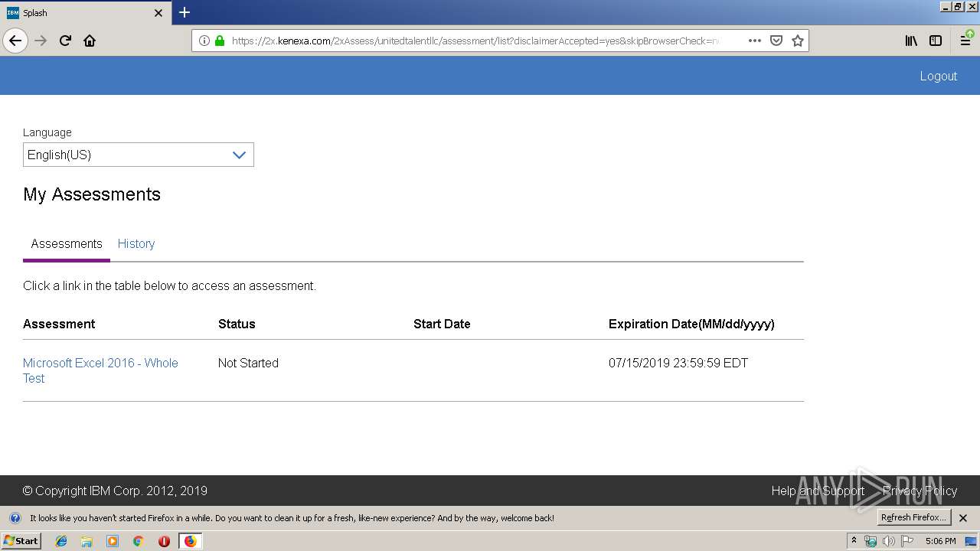Click the Status column header
Image resolution: width=980 pixels, height=551 pixels.
click(x=237, y=324)
